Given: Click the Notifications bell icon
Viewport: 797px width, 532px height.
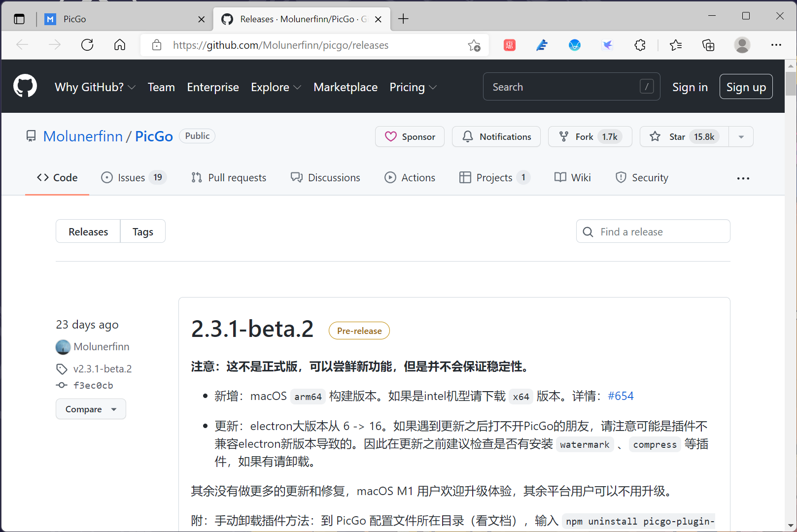Looking at the screenshot, I should point(468,136).
